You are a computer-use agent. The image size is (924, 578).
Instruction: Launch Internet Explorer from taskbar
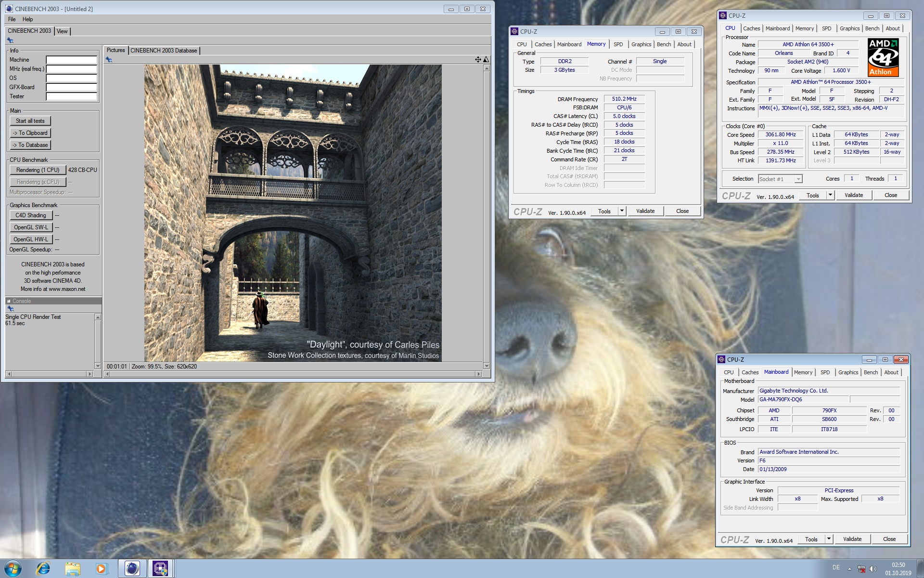pyautogui.click(x=43, y=569)
